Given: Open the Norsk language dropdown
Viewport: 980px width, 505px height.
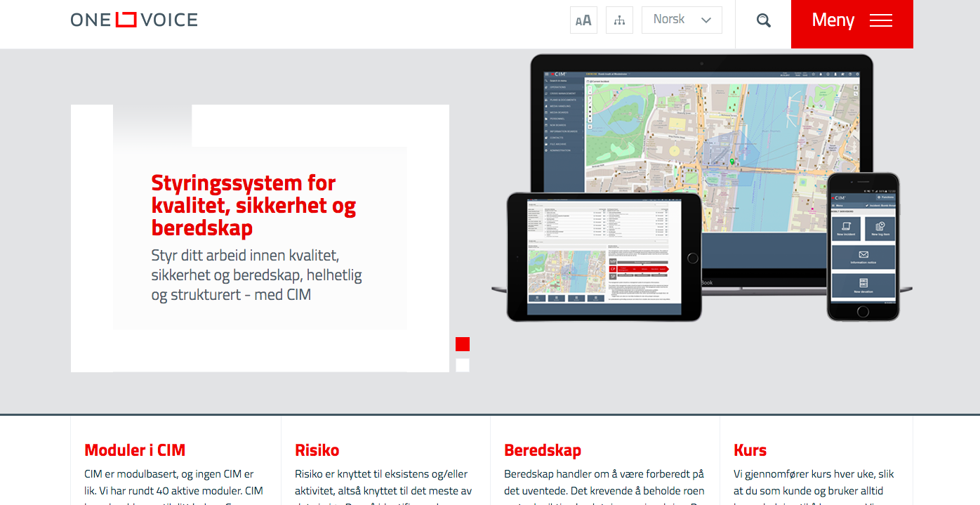Looking at the screenshot, I should pyautogui.click(x=682, y=20).
